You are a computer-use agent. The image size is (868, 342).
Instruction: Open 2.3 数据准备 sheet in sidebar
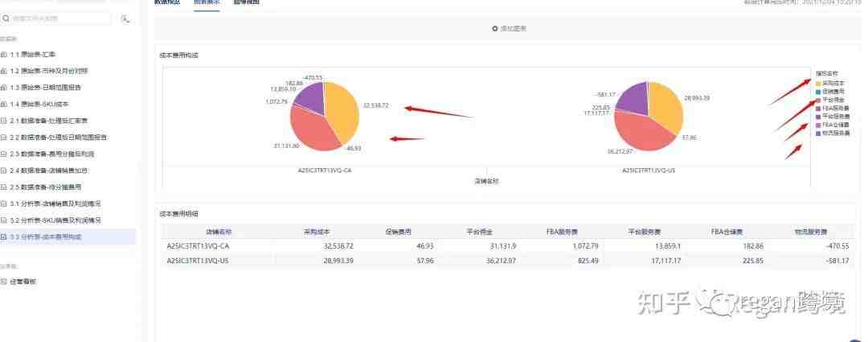pos(52,154)
